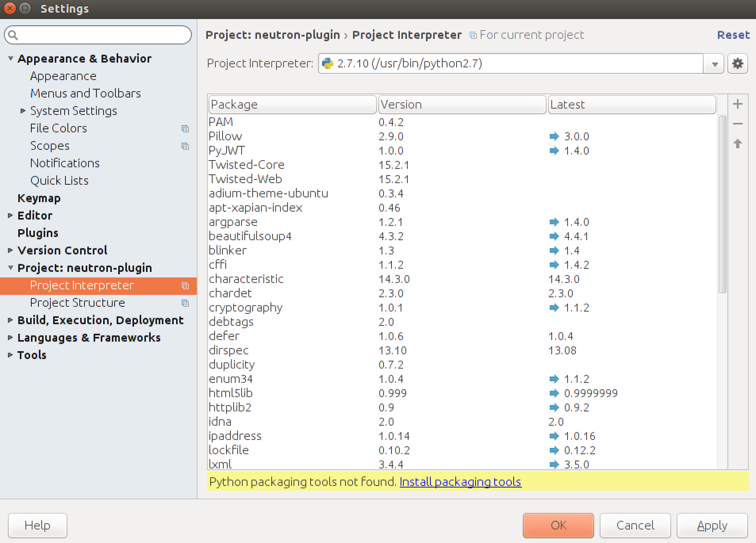Select Project Structure item
This screenshot has height=543, width=756.
point(77,303)
